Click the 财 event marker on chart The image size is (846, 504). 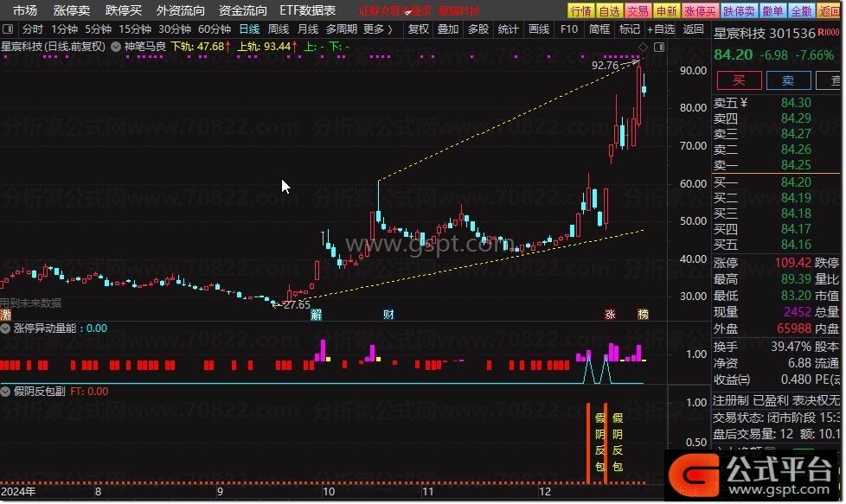(x=388, y=315)
